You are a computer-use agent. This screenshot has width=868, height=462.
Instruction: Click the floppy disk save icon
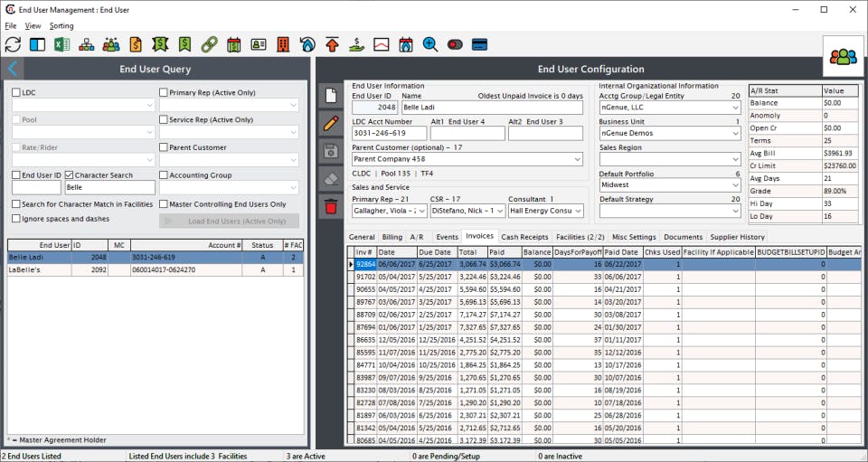point(331,150)
